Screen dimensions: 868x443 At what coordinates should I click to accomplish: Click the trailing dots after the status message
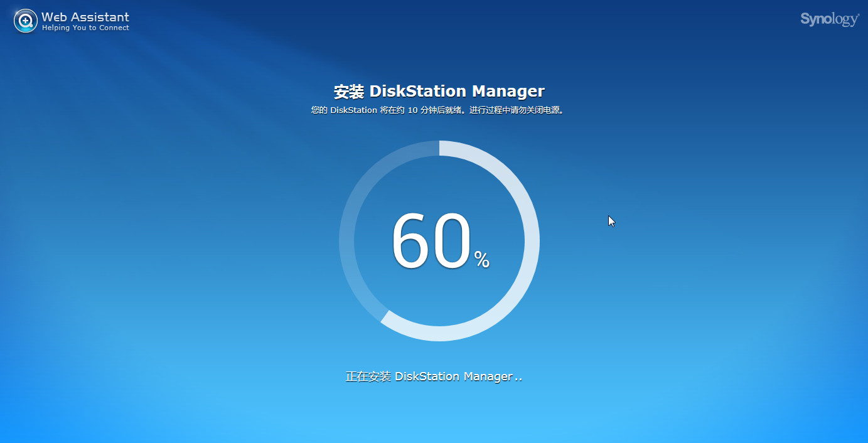point(518,379)
